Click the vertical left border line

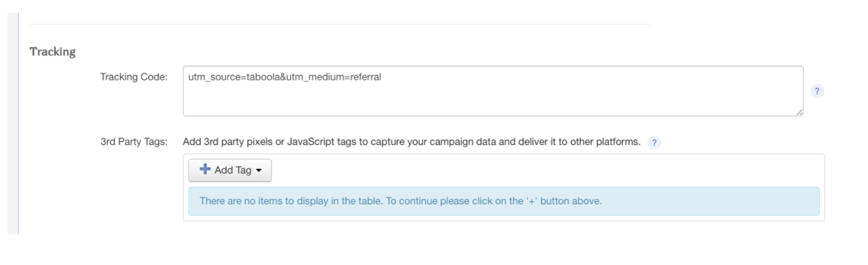tap(19, 124)
